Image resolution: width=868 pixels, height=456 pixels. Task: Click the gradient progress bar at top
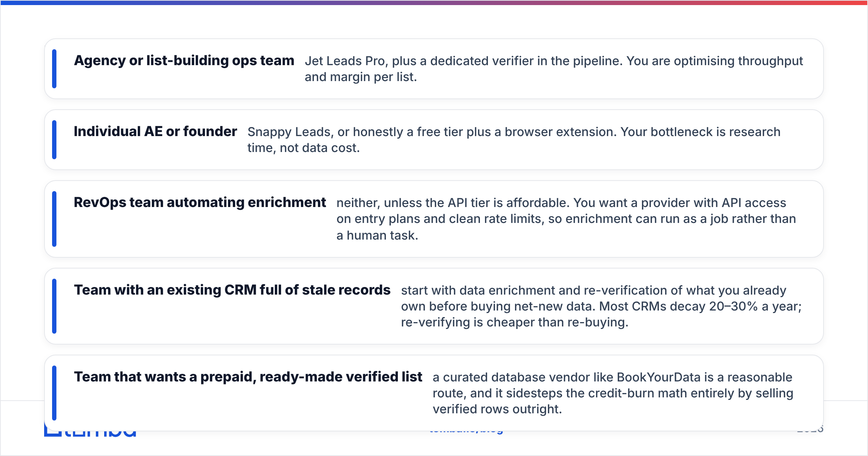[x=434, y=3]
